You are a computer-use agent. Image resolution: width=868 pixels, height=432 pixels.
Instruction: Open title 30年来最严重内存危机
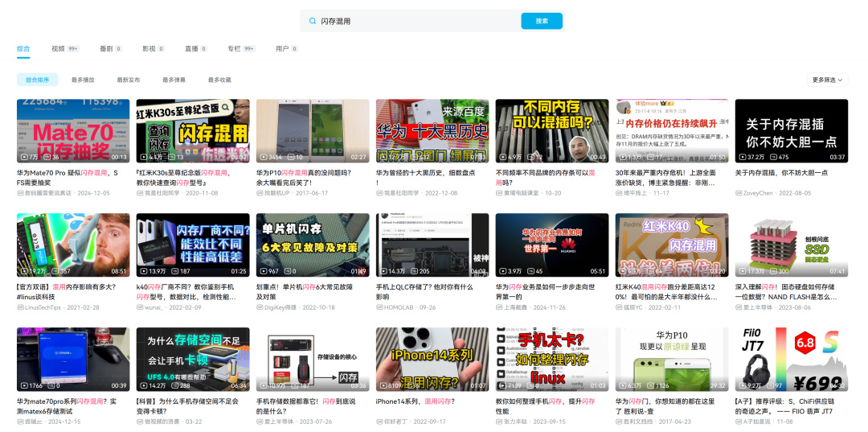(x=666, y=177)
